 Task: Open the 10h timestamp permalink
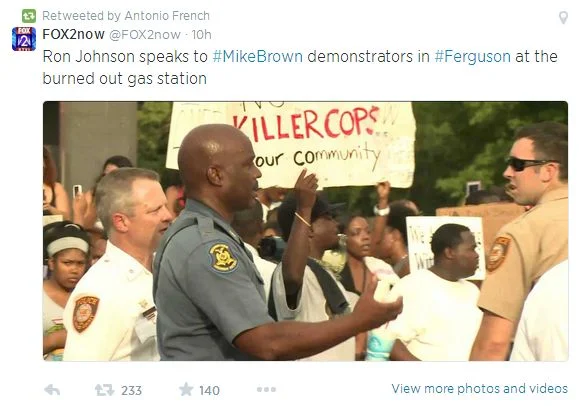tap(202, 35)
